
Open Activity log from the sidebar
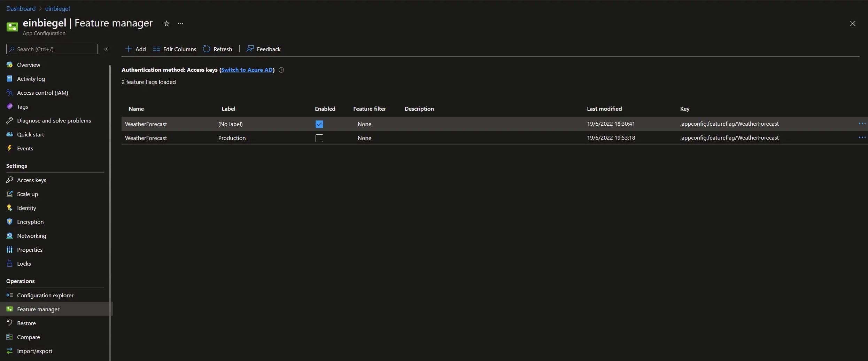click(31, 79)
